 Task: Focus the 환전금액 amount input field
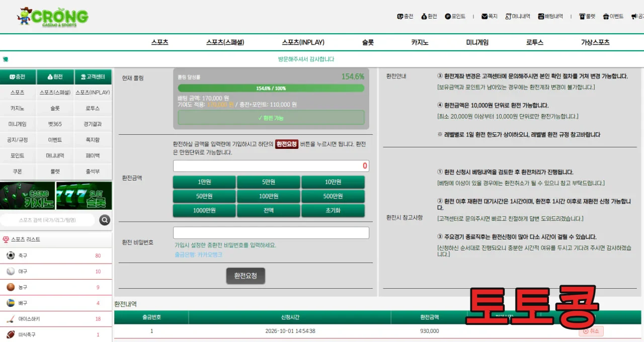(x=271, y=166)
